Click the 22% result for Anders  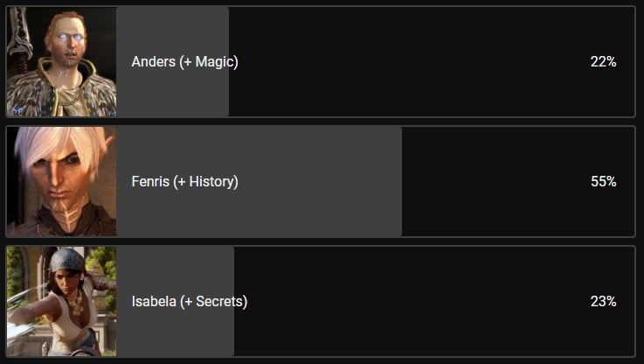coord(603,62)
